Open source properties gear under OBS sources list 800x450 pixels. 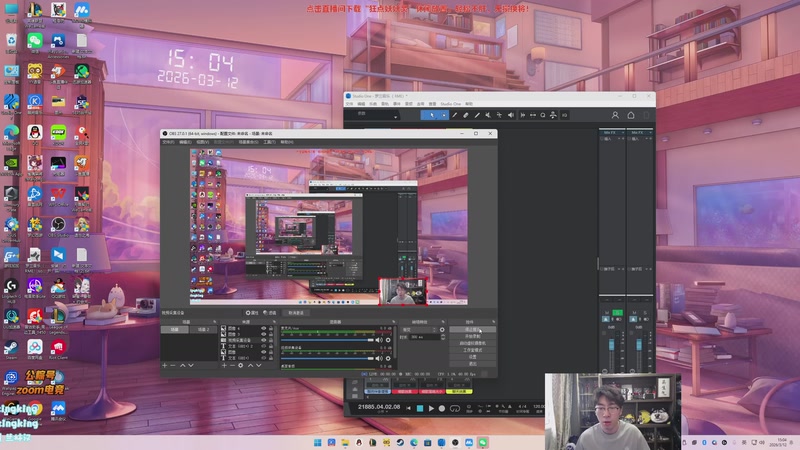[240, 365]
